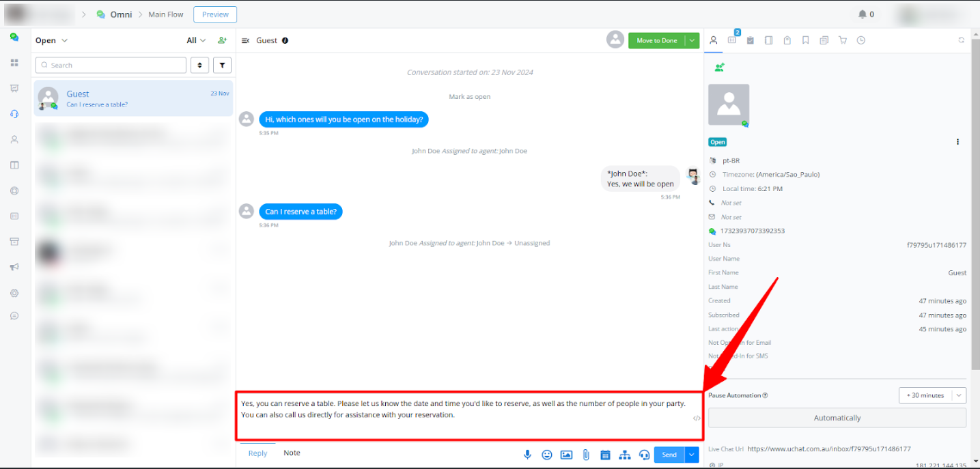Open the emoji picker in composer
Viewport: 980px width, 469px height.
[547, 455]
